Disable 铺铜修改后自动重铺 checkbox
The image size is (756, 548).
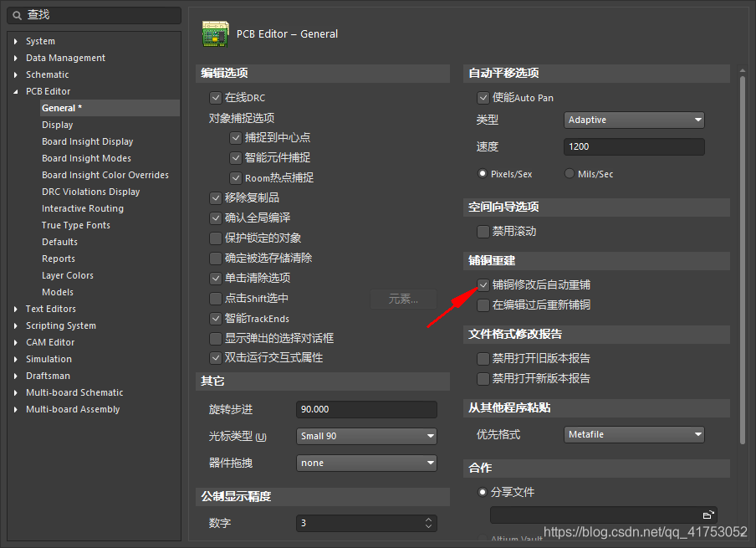coord(483,285)
